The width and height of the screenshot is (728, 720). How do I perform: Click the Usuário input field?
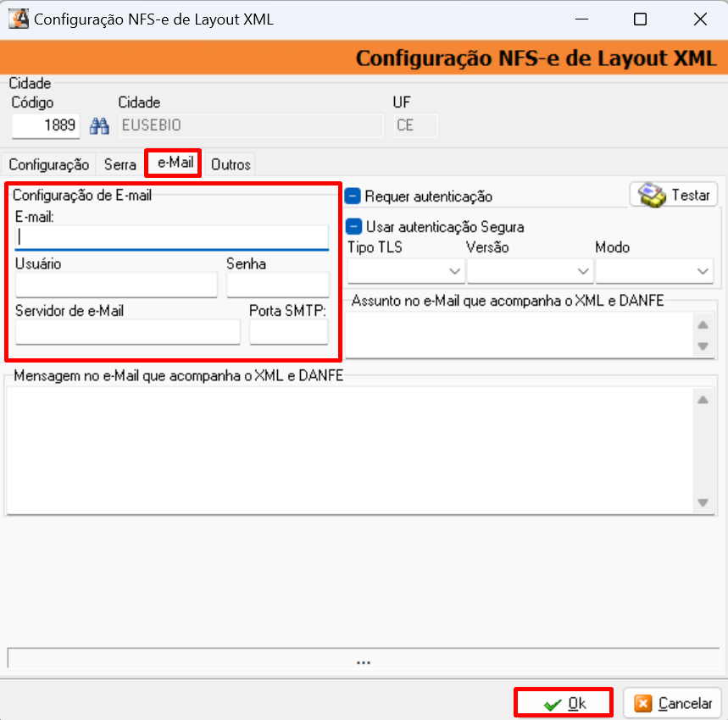click(117, 285)
